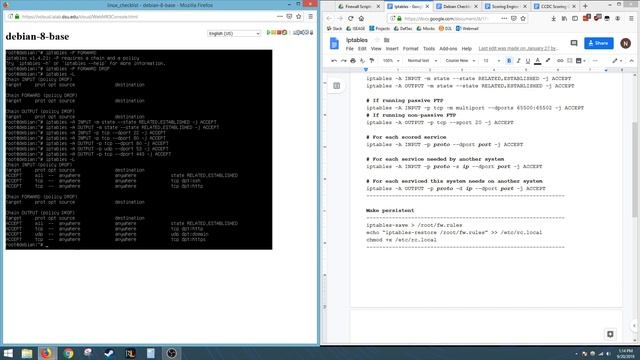This screenshot has height=360, width=640.
Task: Open the 100% zoom dropdown
Action: click(x=391, y=61)
